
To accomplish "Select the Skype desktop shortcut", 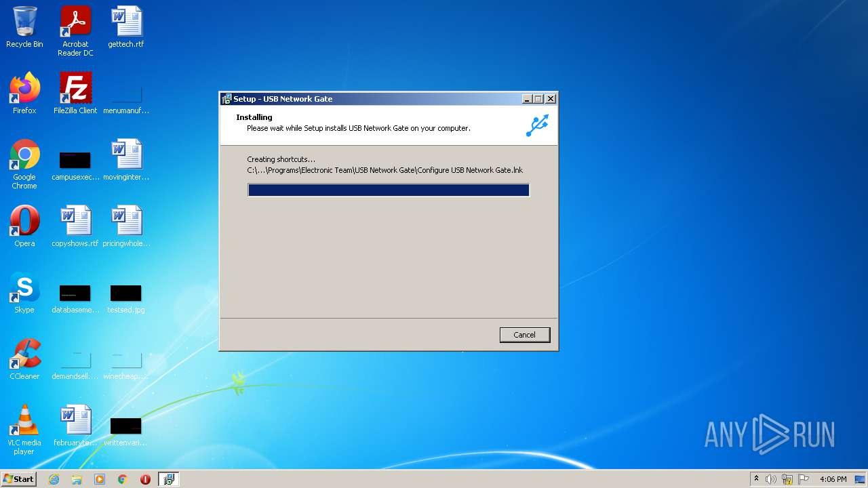I will pos(24,293).
